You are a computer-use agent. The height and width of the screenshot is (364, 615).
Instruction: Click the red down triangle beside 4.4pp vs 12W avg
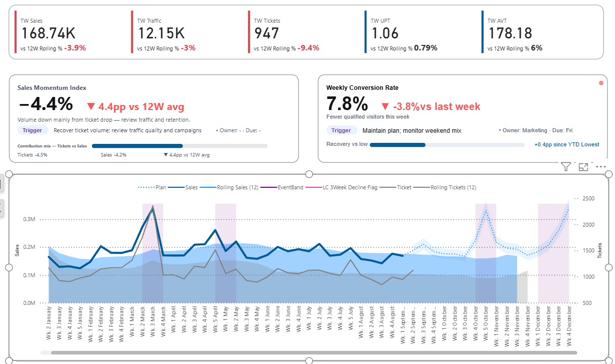(x=91, y=107)
